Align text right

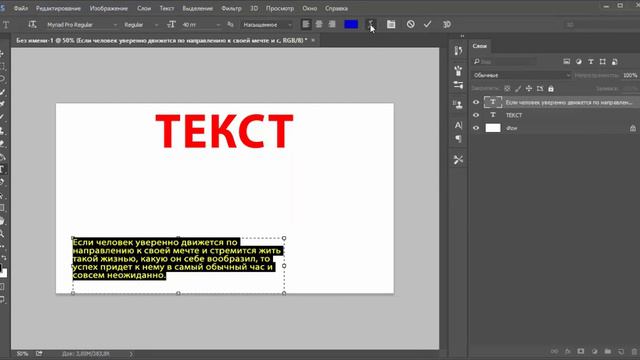pos(332,24)
